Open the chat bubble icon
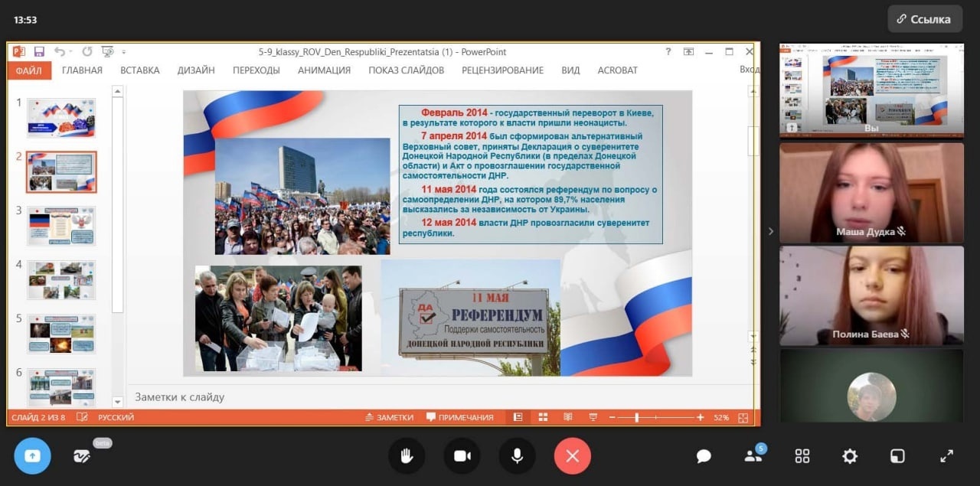 (x=704, y=456)
